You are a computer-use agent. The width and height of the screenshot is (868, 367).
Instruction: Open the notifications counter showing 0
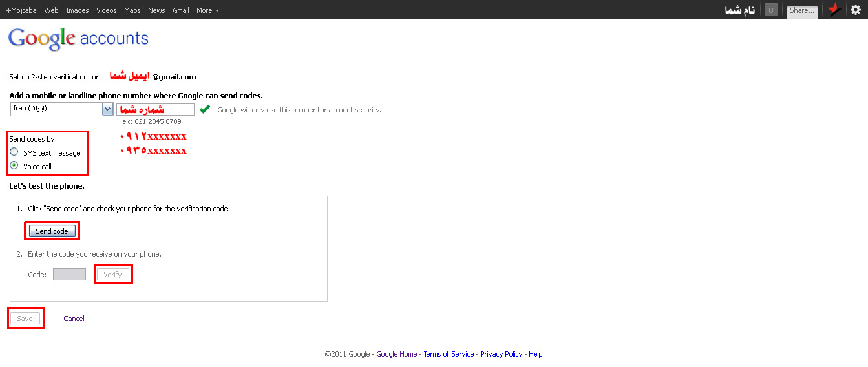[x=771, y=10]
